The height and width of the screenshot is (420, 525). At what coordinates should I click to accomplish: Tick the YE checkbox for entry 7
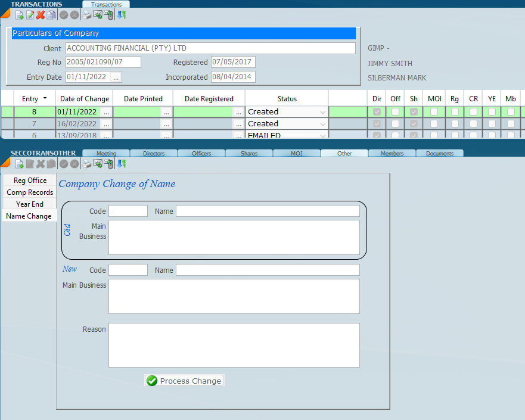492,123
